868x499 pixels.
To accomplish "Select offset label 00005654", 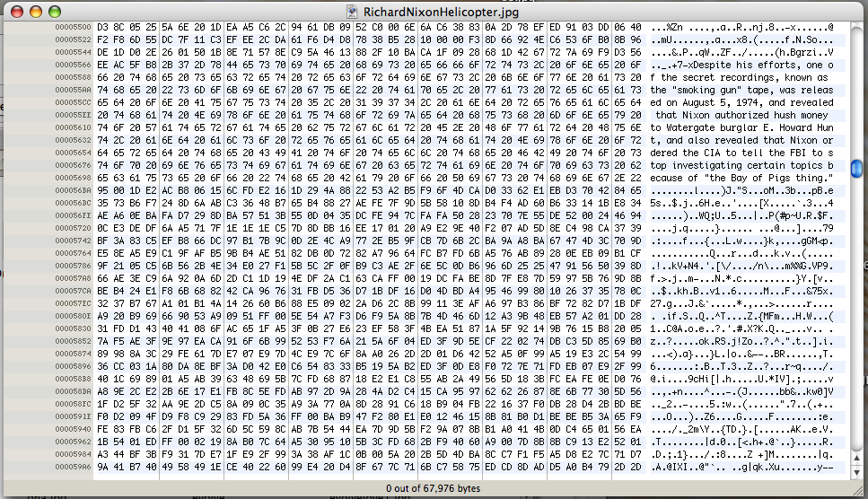I will pyautogui.click(x=73, y=153).
